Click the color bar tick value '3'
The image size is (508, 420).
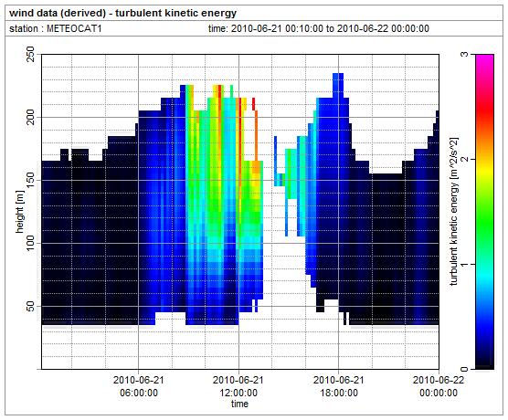pyautogui.click(x=464, y=54)
